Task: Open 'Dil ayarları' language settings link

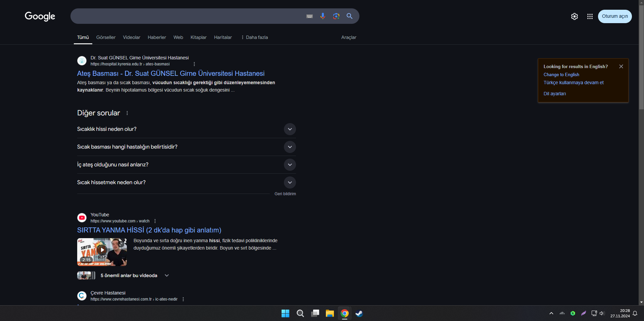Action: pos(555,94)
